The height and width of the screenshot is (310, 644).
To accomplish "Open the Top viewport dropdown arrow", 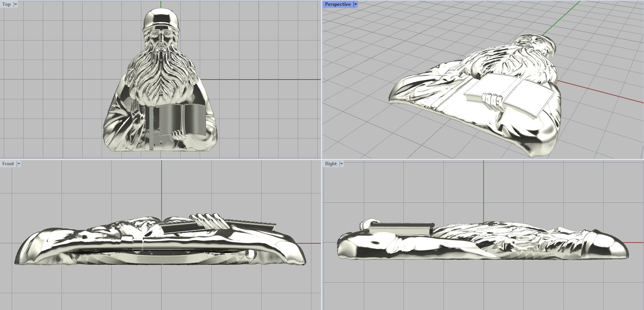I will point(16,4).
